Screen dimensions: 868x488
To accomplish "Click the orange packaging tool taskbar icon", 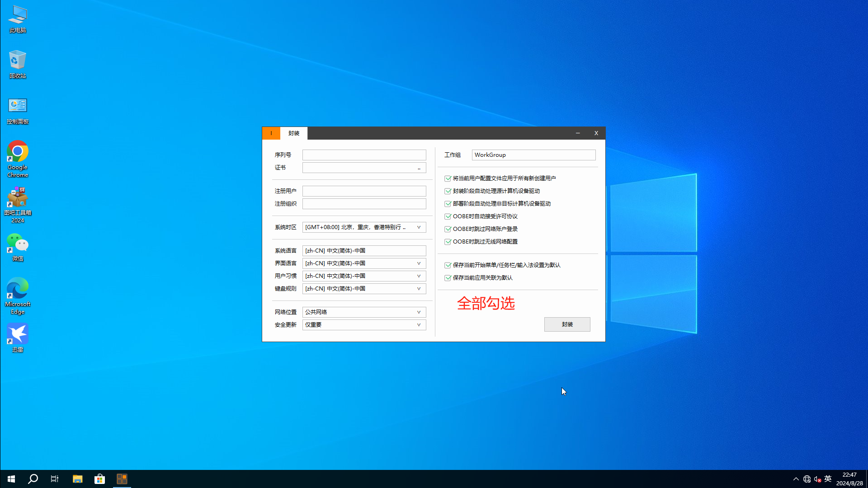I will 122,479.
